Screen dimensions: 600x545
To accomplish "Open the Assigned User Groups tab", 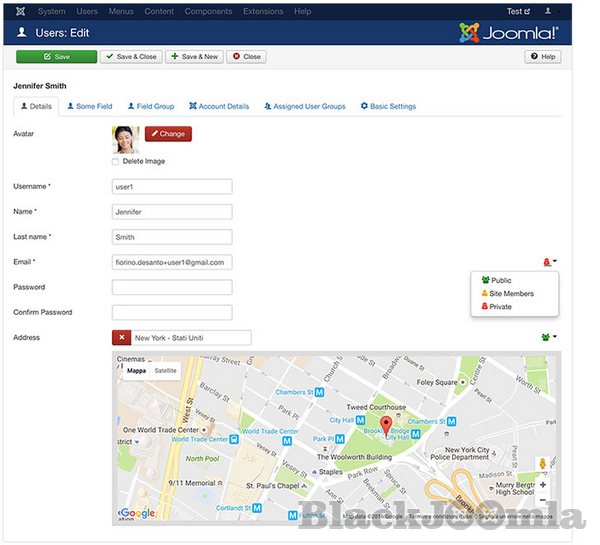I will pyautogui.click(x=305, y=106).
